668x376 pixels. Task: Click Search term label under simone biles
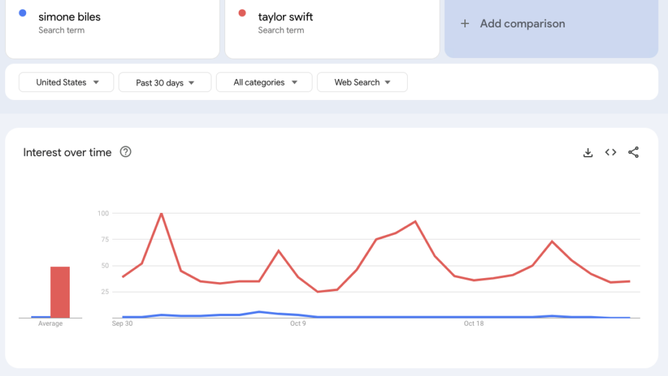click(x=61, y=30)
